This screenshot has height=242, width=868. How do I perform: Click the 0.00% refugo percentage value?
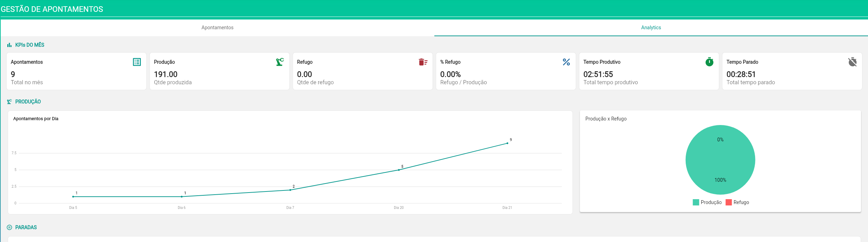click(450, 74)
